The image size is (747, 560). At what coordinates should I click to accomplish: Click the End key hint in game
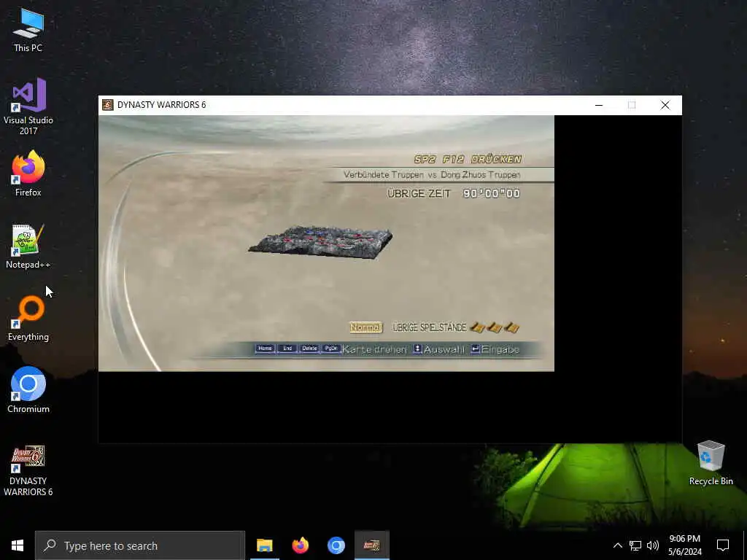click(x=287, y=349)
